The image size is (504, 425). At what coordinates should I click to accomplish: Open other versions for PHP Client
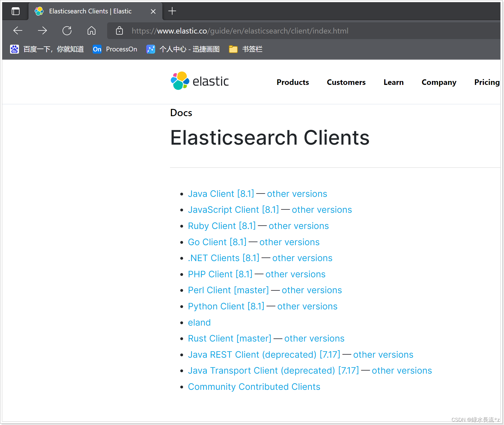[295, 274]
